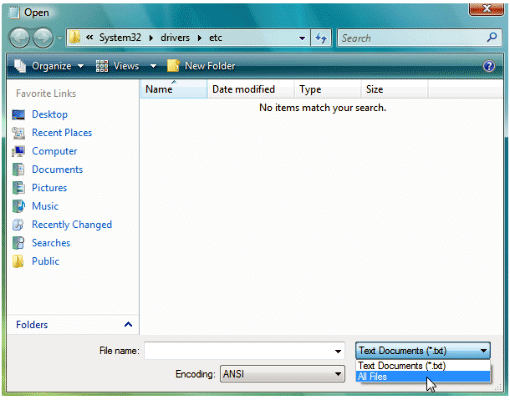Click the Back navigation arrow
The width and height of the screenshot is (510, 400).
click(x=20, y=38)
